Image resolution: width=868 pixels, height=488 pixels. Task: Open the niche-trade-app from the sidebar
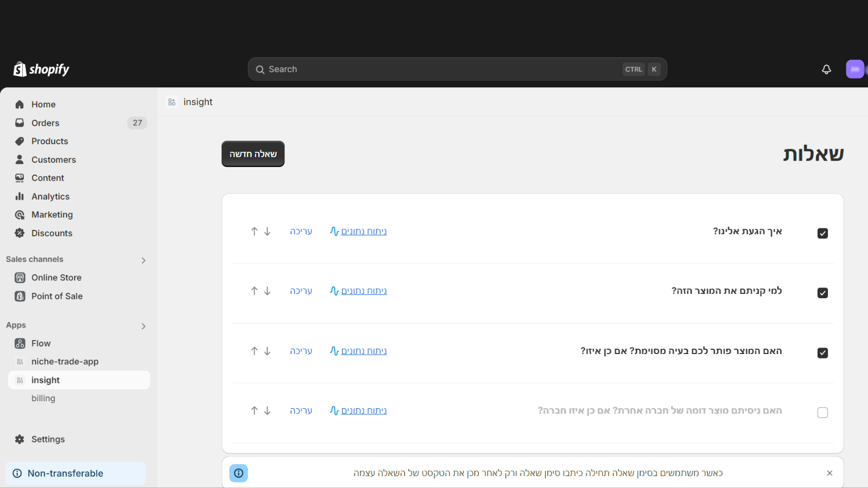pyautogui.click(x=65, y=361)
